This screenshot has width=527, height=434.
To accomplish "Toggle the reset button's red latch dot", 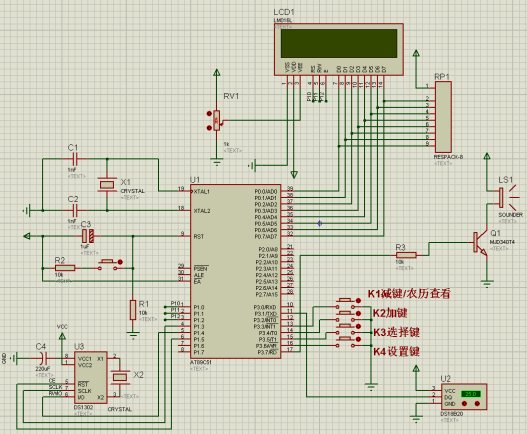I will (x=120, y=262).
